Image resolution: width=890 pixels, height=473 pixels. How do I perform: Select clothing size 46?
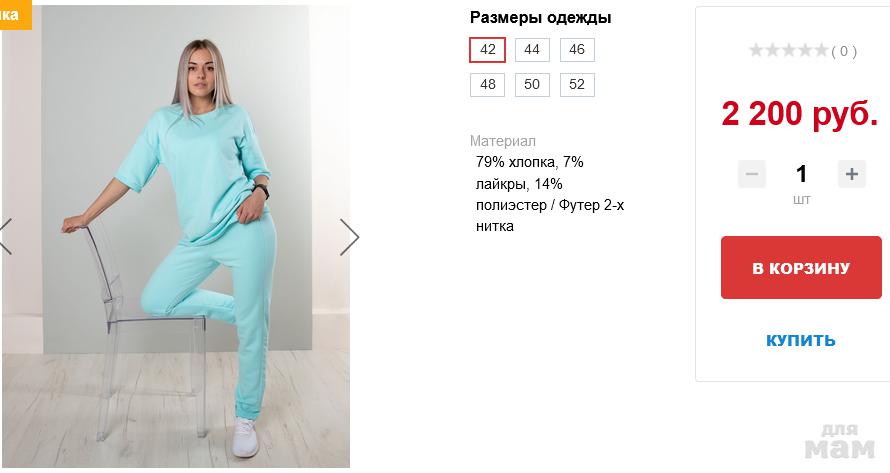(x=577, y=50)
